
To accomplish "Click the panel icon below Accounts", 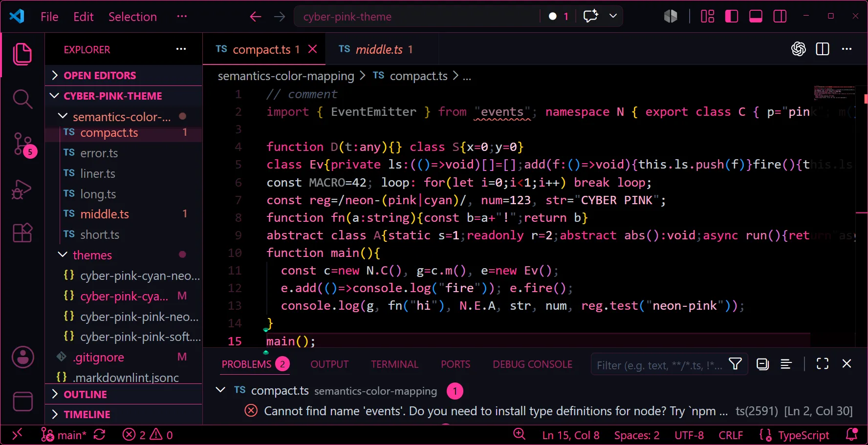I will [x=22, y=402].
